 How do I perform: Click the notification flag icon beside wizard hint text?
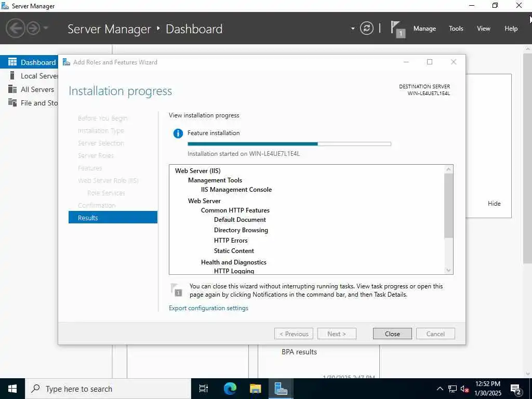pos(177,290)
